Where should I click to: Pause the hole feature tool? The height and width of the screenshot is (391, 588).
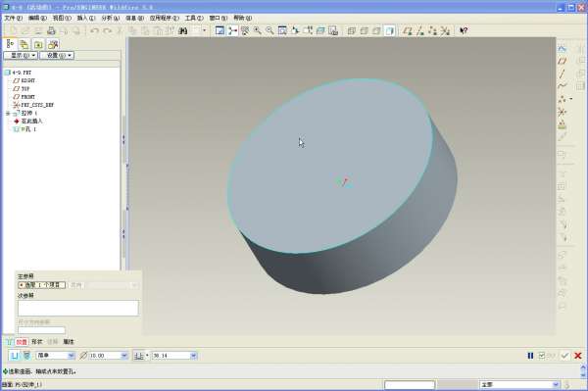click(x=530, y=356)
